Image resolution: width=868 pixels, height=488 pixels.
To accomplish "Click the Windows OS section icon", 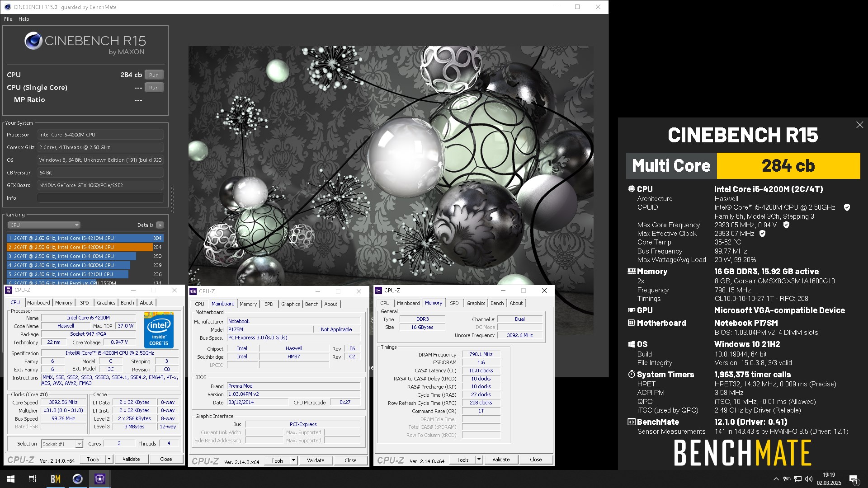I will click(x=632, y=344).
